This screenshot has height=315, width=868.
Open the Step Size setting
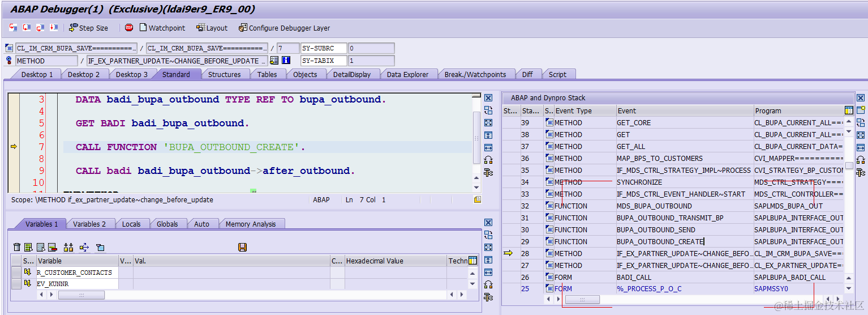88,28
